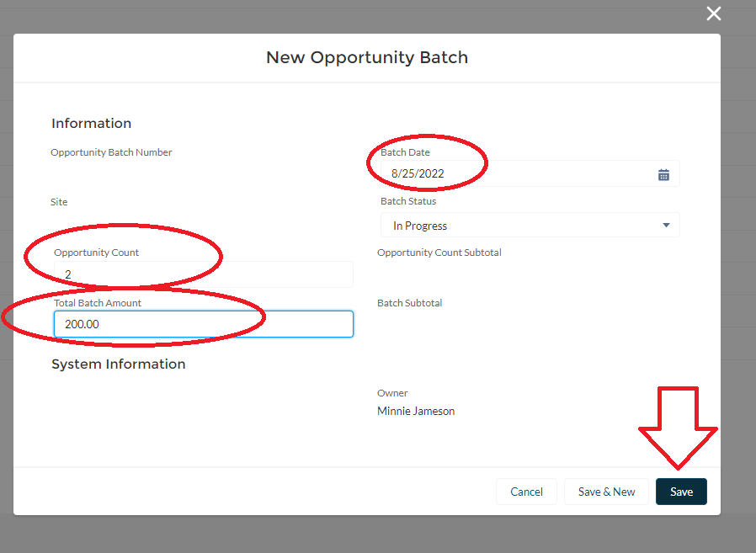This screenshot has height=553, width=756.
Task: Click the Batch Subtotal label
Action: pos(409,303)
